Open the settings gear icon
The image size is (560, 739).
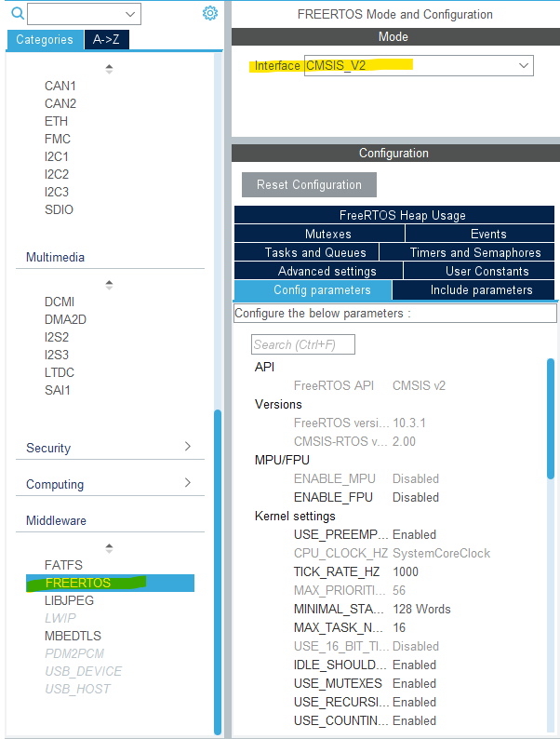[x=210, y=13]
